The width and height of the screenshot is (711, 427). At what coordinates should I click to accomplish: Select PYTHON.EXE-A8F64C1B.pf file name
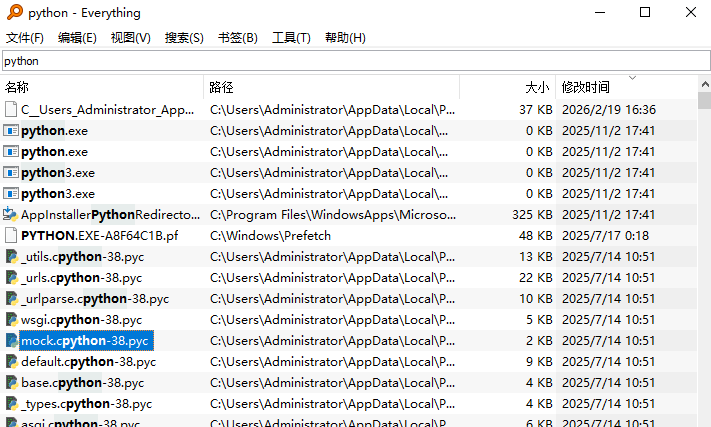(100, 236)
